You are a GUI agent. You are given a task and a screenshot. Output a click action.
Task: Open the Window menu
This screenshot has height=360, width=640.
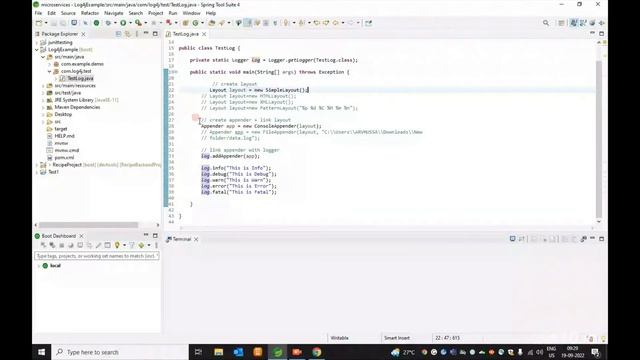[x=191, y=13]
